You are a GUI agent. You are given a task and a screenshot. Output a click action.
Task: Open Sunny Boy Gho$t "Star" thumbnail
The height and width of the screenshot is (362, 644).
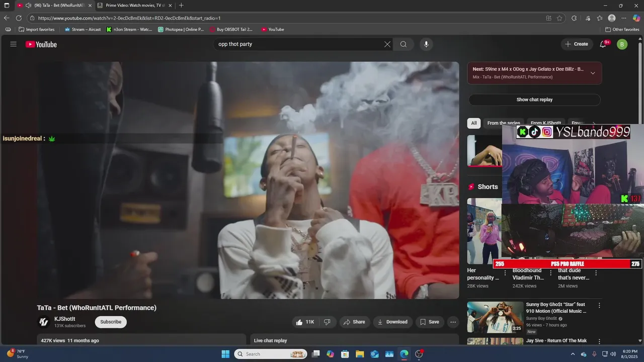click(495, 317)
